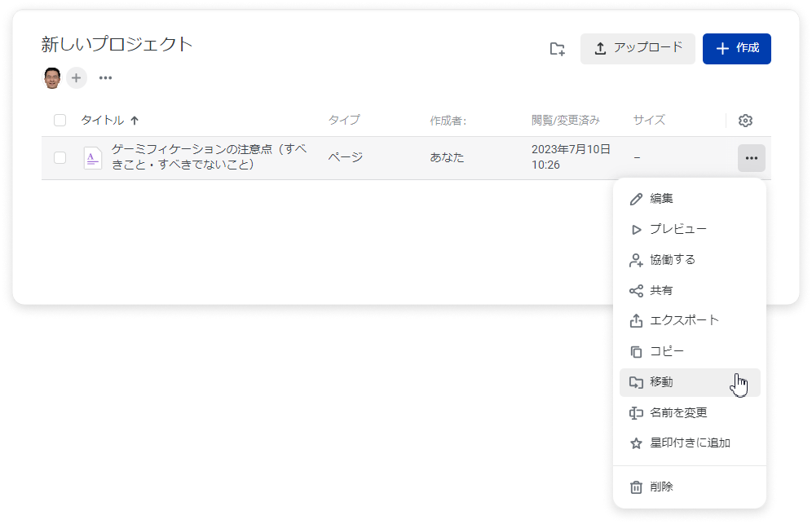Click the new folder icon
This screenshot has height=524, width=812.
click(x=557, y=49)
